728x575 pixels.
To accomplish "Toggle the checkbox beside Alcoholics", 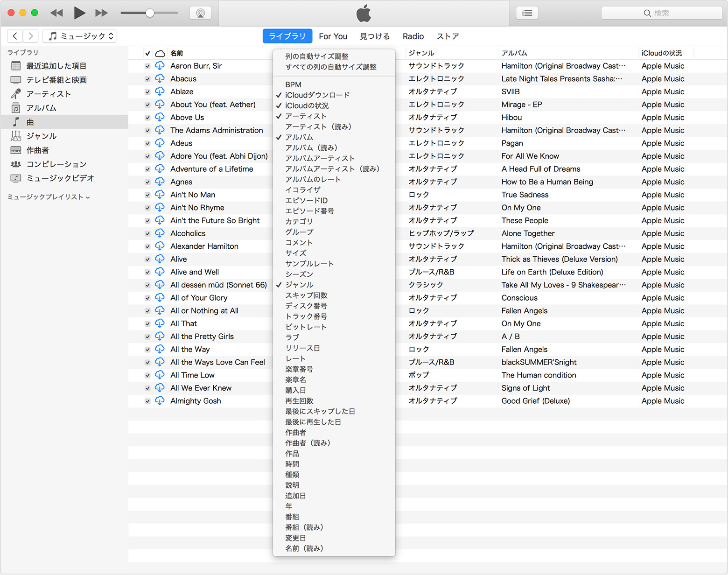I will (147, 233).
